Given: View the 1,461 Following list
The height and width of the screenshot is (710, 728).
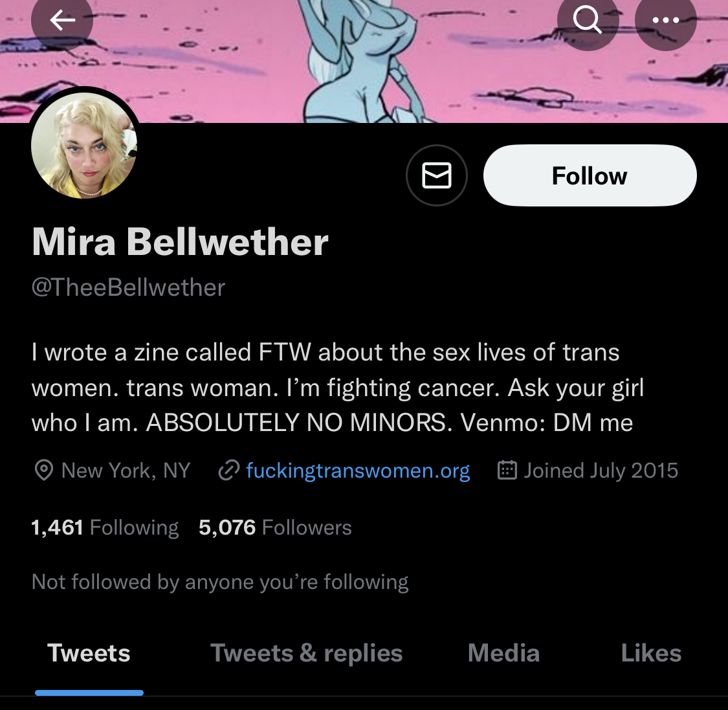Looking at the screenshot, I should pyautogui.click(x=105, y=527).
